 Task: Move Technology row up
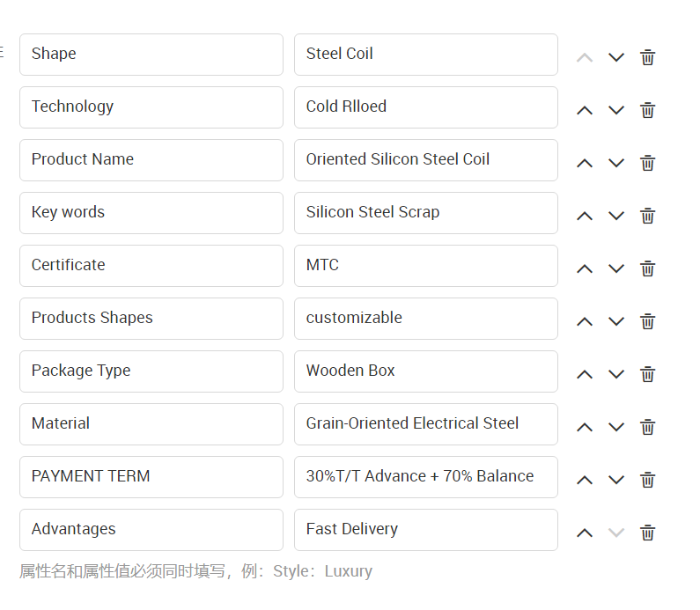point(585,110)
